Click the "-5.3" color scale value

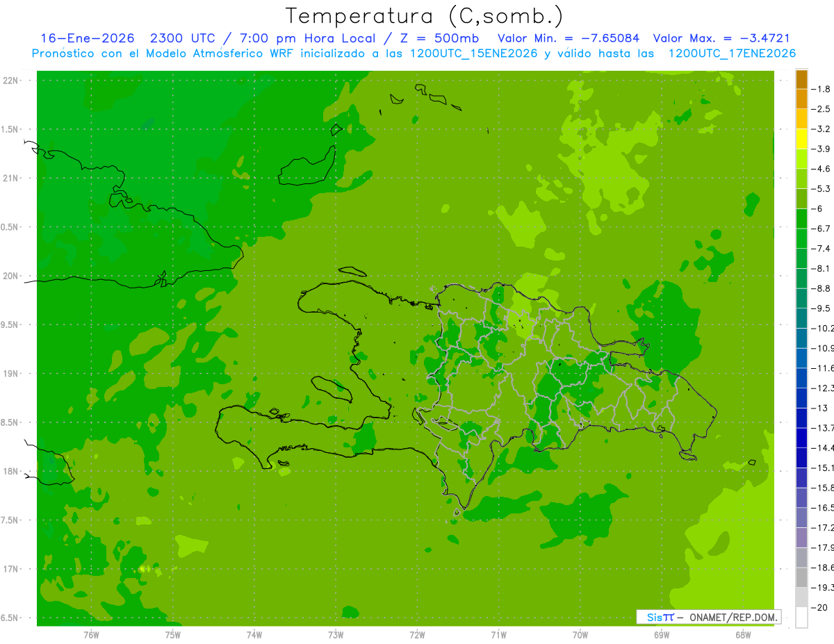point(821,189)
